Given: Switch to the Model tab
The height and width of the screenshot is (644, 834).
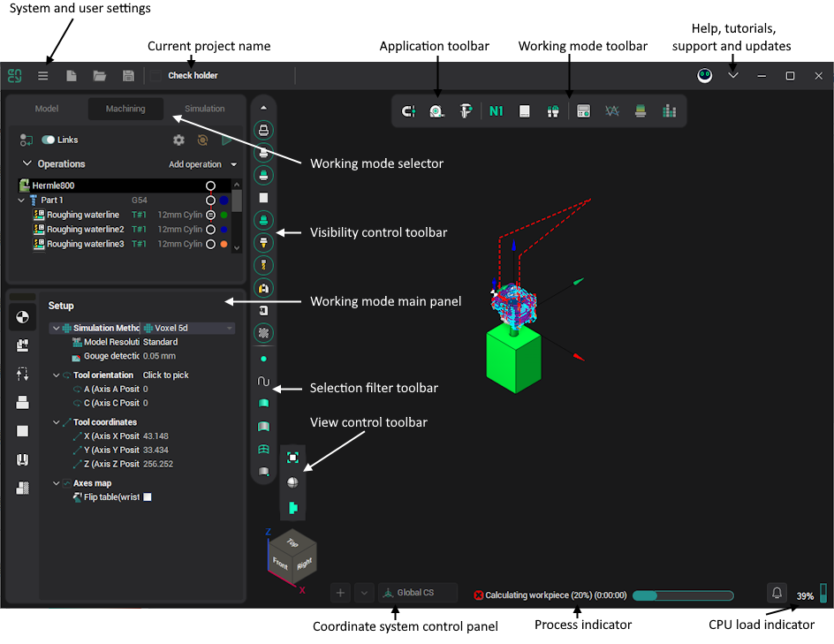Looking at the screenshot, I should pyautogui.click(x=47, y=109).
